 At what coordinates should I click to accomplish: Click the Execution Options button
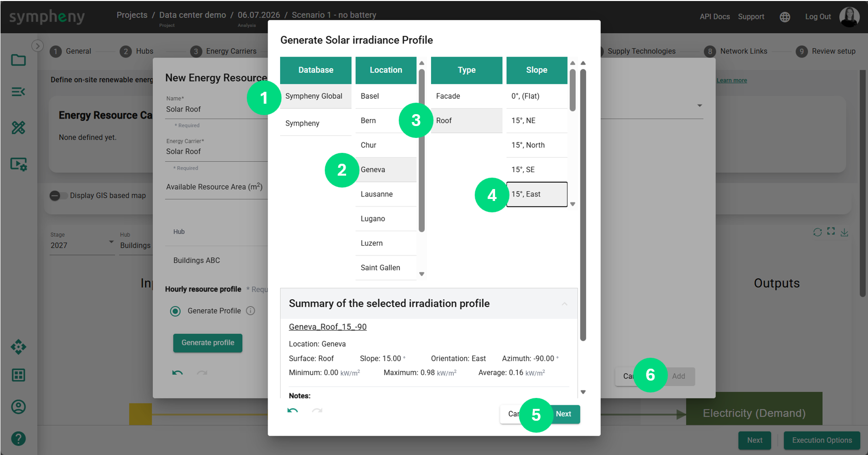(x=822, y=440)
